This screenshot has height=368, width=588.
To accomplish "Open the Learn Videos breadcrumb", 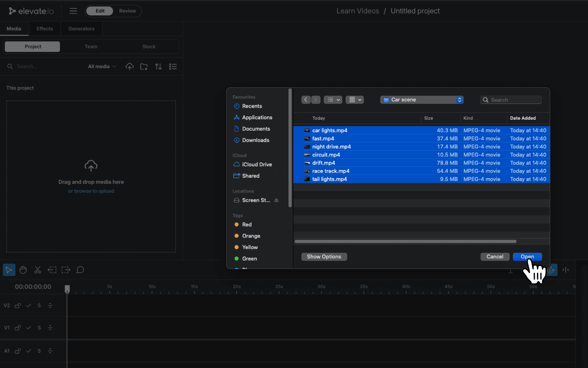I will 358,11.
